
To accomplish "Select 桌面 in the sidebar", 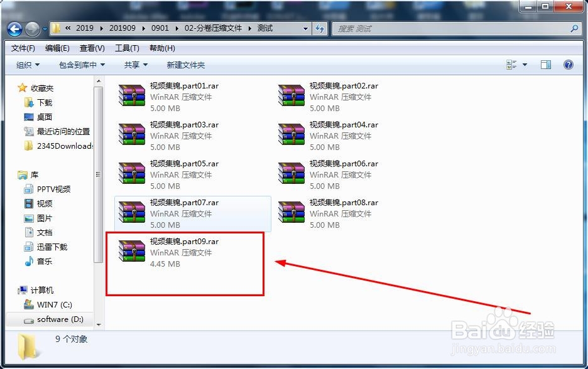I will tap(38, 117).
